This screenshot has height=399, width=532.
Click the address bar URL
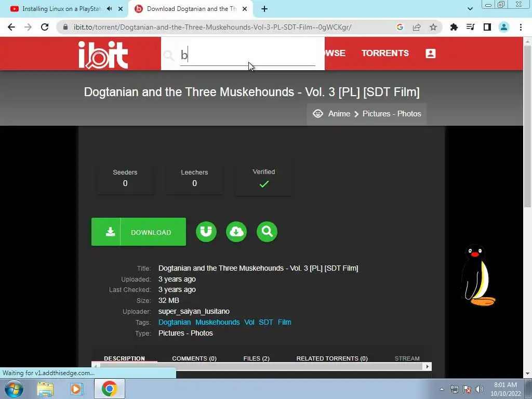pos(212,27)
